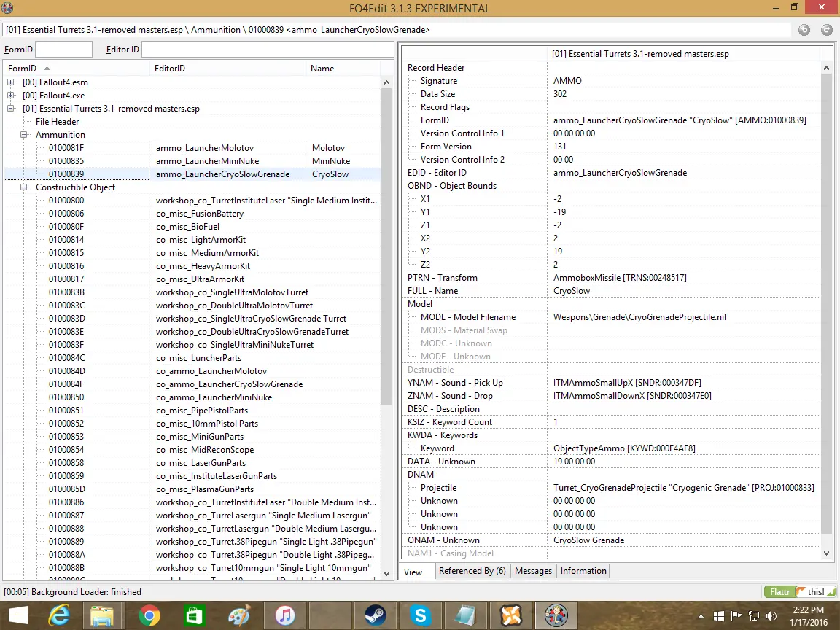Open the Action Center flag icon
The height and width of the screenshot is (630, 840).
tap(736, 616)
